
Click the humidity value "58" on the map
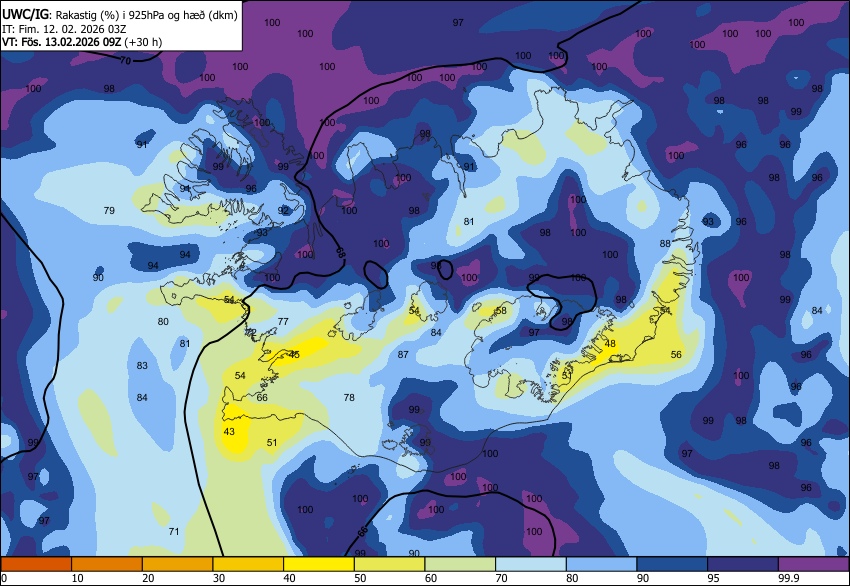pos(501,311)
